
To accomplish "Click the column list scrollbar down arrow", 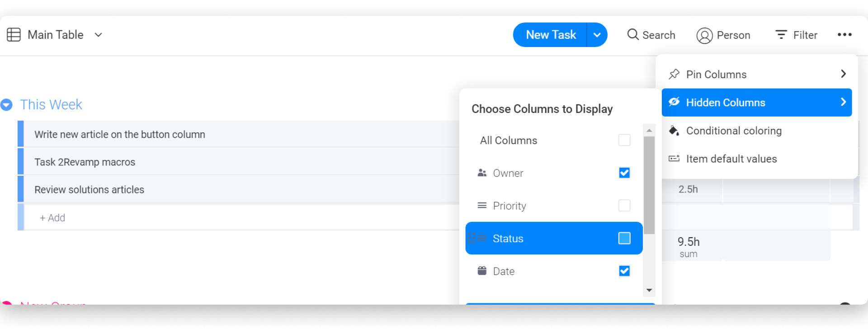I will click(649, 290).
